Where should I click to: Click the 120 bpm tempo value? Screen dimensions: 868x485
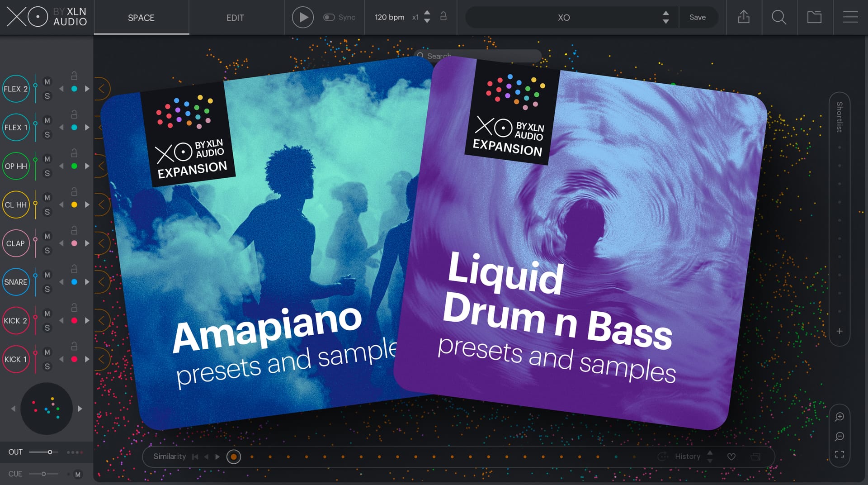point(389,17)
